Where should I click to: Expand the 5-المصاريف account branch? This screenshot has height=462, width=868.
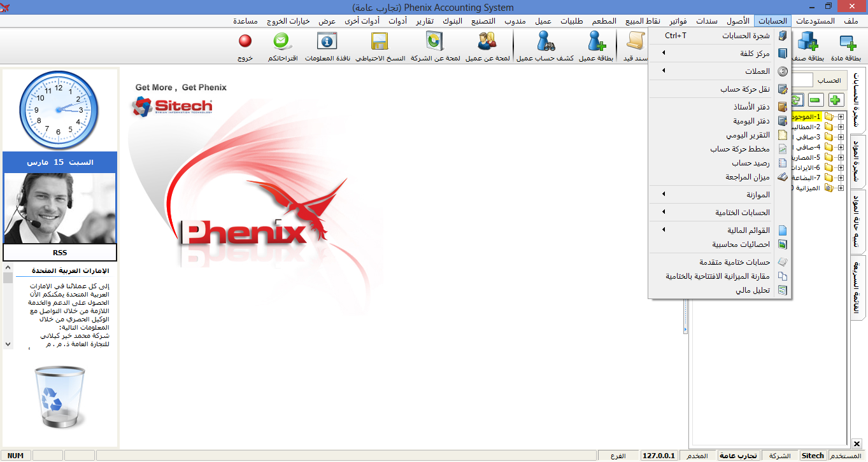[x=841, y=157]
